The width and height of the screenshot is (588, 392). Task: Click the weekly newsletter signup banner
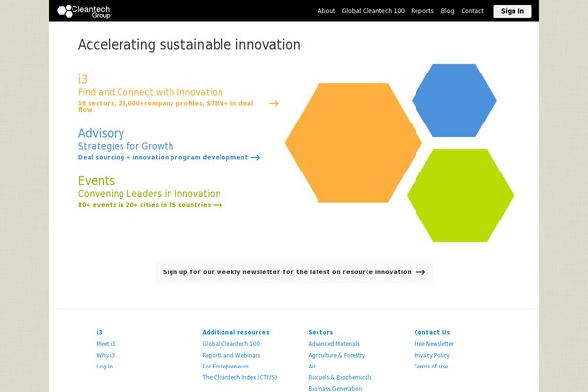pos(294,272)
